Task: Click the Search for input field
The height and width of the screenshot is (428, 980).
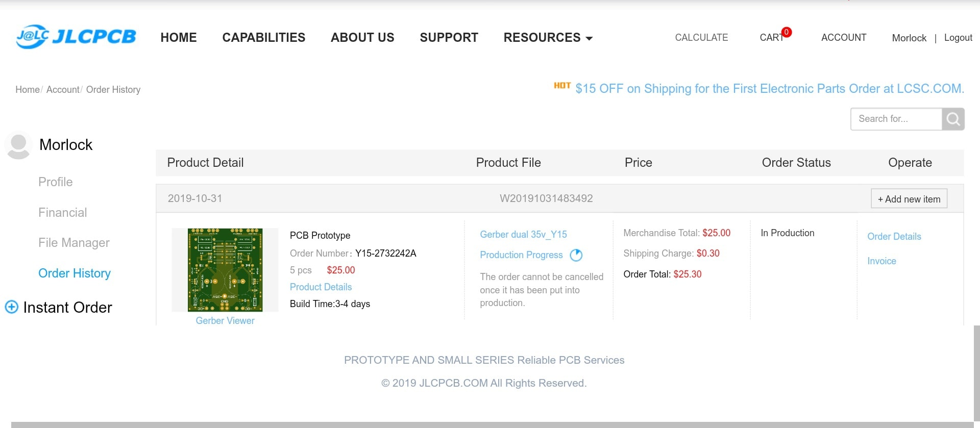Action: point(896,119)
